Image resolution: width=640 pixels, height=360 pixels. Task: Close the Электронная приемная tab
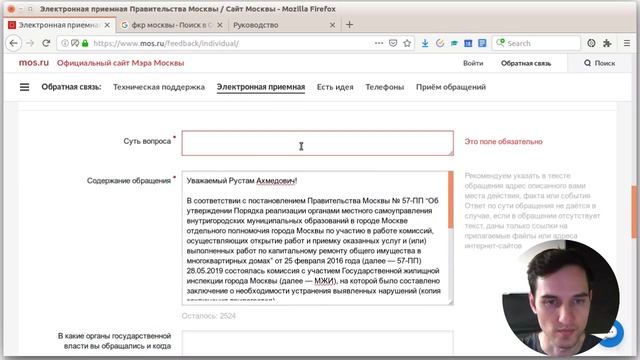click(x=107, y=25)
